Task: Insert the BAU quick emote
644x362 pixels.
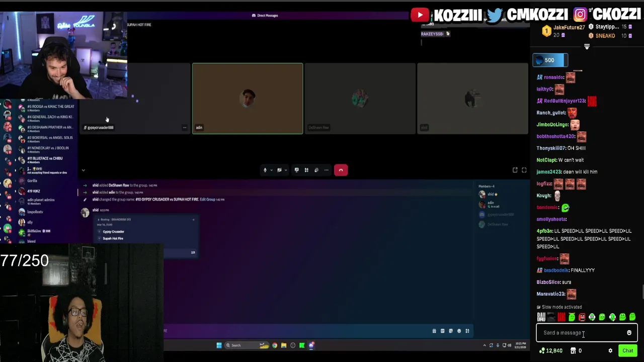Action: click(x=541, y=317)
